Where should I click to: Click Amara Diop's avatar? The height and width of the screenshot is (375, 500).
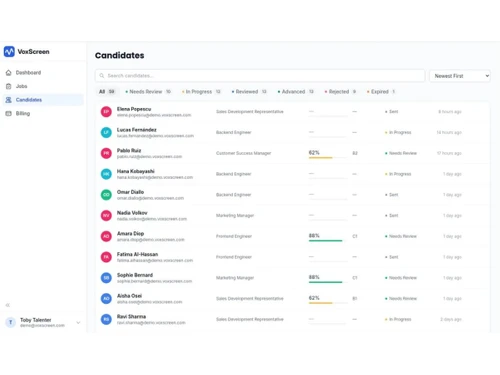pos(106,236)
